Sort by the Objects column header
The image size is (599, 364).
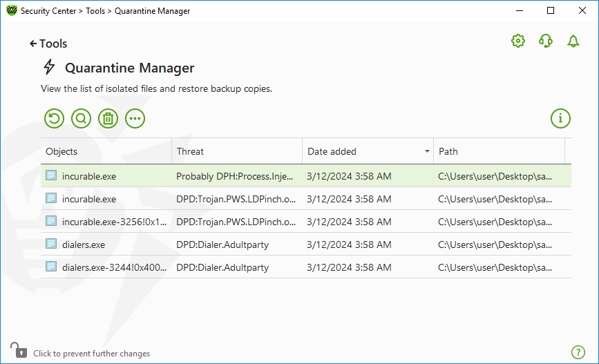pos(106,151)
